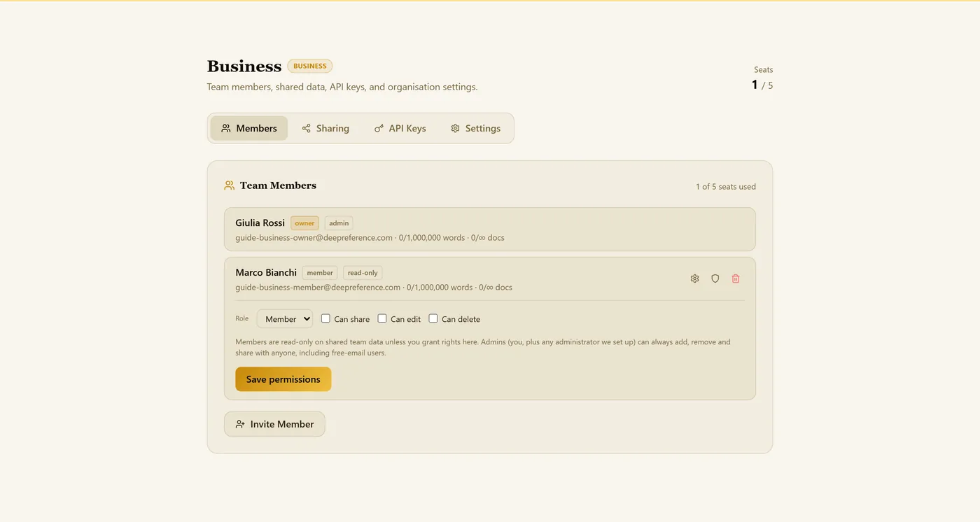Click Marco Bianchi's name
Viewport: 980px width, 522px height.
tap(266, 272)
